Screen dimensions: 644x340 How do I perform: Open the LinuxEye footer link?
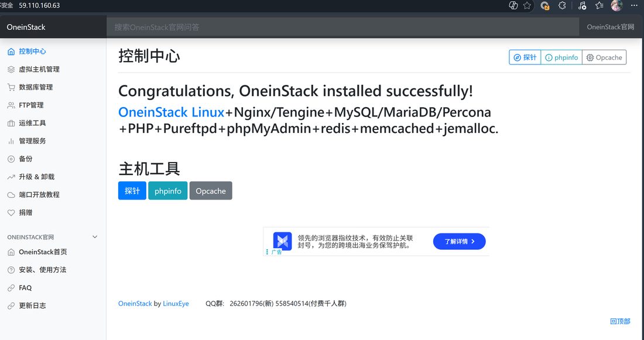tap(176, 304)
